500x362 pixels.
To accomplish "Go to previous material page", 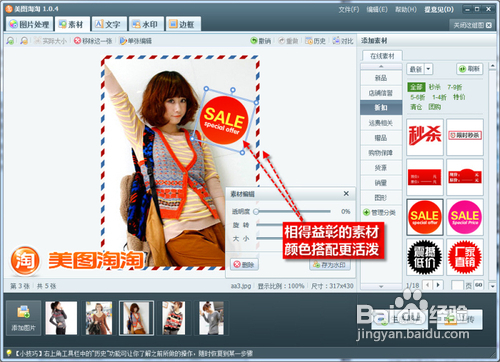I will point(428,285).
